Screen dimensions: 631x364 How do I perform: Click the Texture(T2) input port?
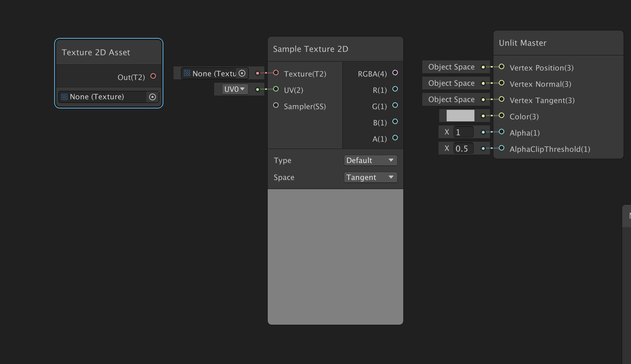(x=276, y=73)
